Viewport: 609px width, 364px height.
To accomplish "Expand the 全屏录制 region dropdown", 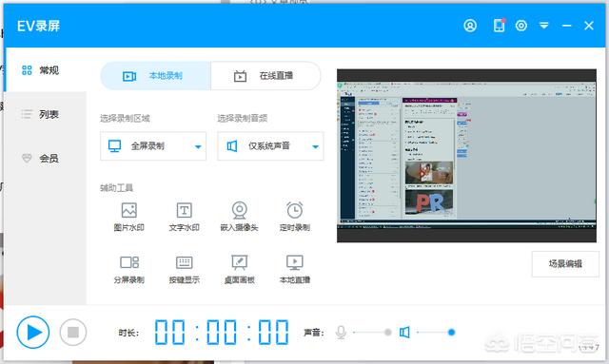I will point(153,146).
